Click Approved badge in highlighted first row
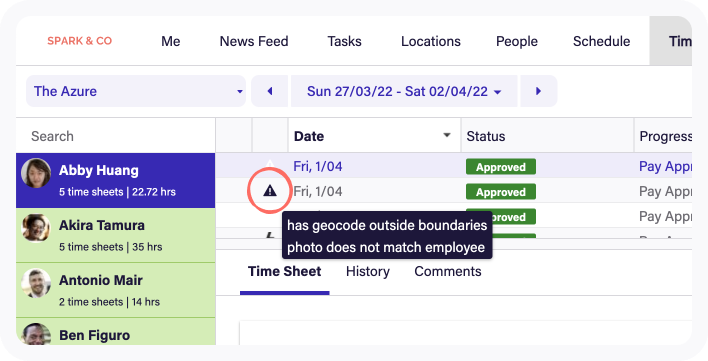The width and height of the screenshot is (708, 361). 501,167
